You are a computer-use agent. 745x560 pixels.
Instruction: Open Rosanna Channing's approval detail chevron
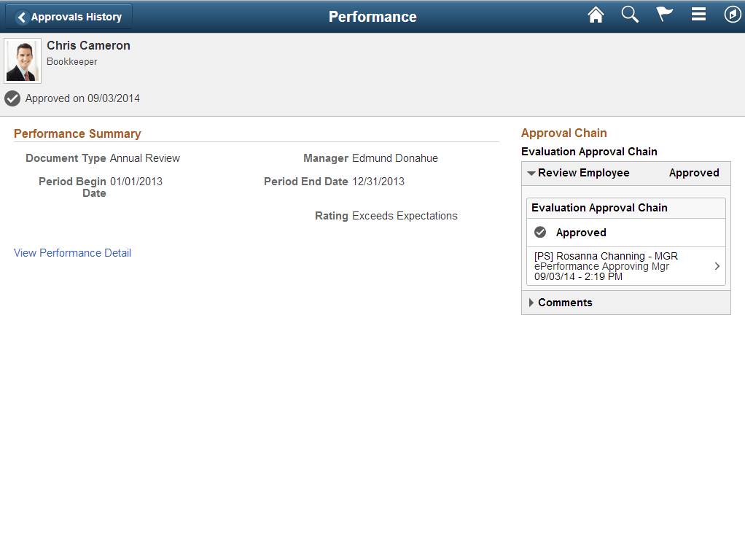point(717,266)
